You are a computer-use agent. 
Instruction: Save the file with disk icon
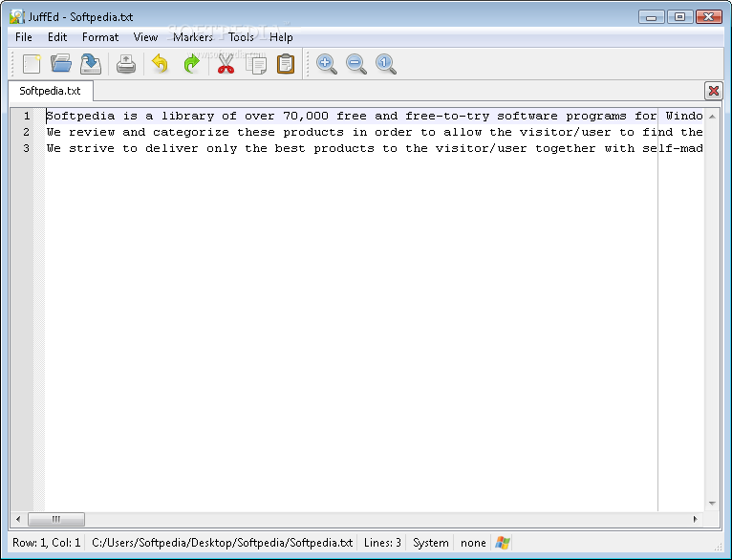click(91, 64)
